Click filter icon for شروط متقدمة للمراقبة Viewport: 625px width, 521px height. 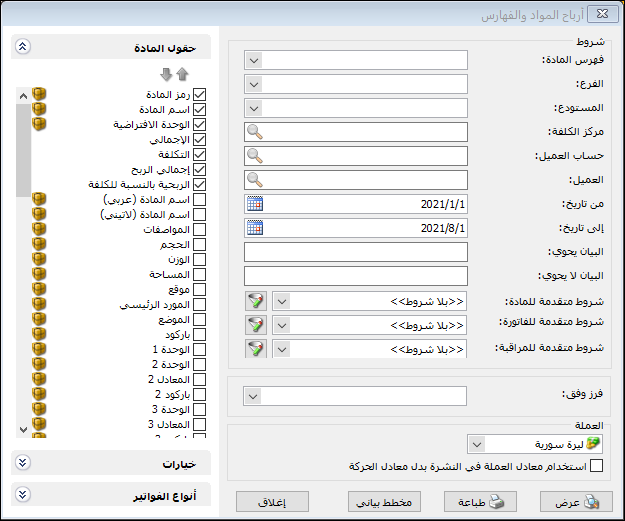coord(256,349)
